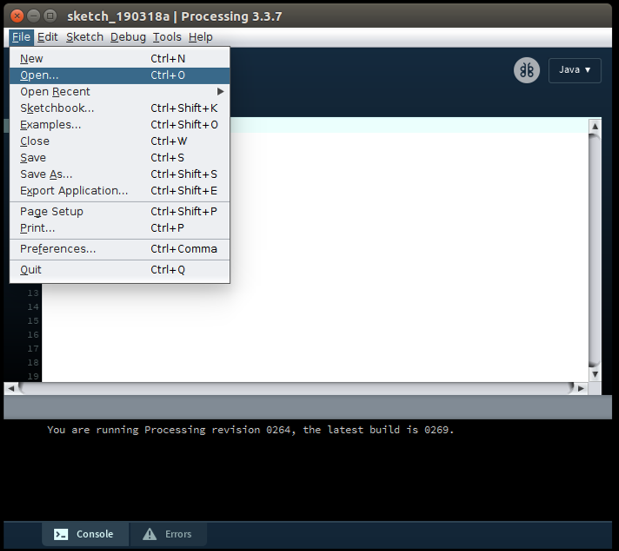The height and width of the screenshot is (551, 619).
Task: Click the horizontal scrollbar thumb
Action: [x=296, y=388]
